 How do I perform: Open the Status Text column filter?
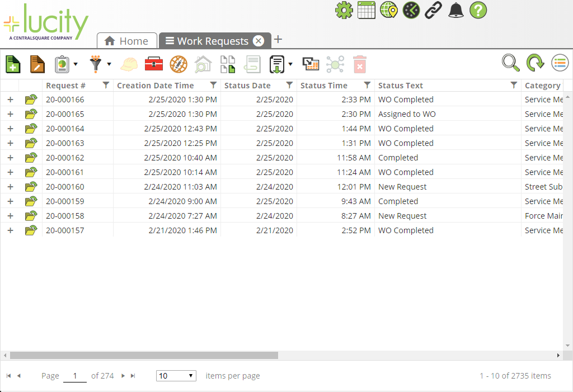pyautogui.click(x=514, y=85)
